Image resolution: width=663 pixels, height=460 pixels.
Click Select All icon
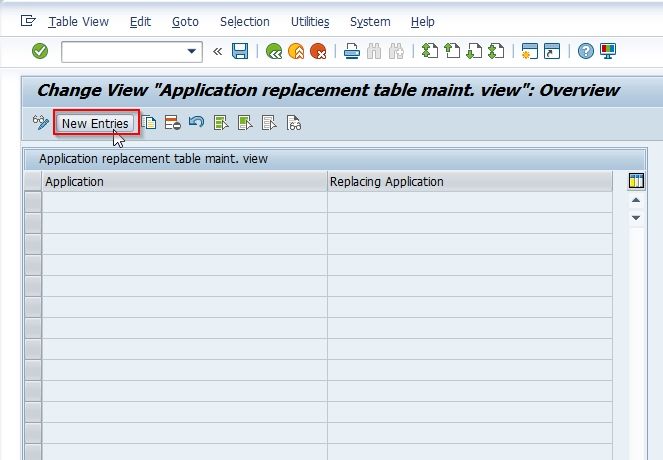221,123
